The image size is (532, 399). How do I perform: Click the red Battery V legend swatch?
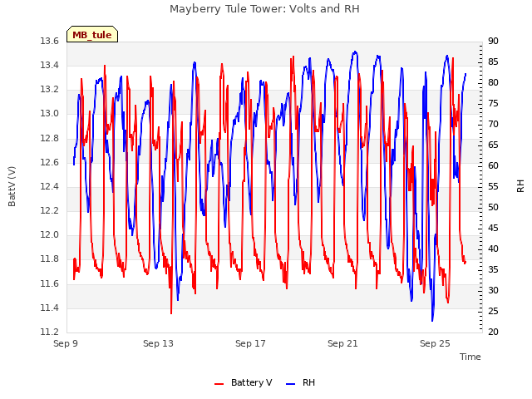pyautogui.click(x=219, y=384)
